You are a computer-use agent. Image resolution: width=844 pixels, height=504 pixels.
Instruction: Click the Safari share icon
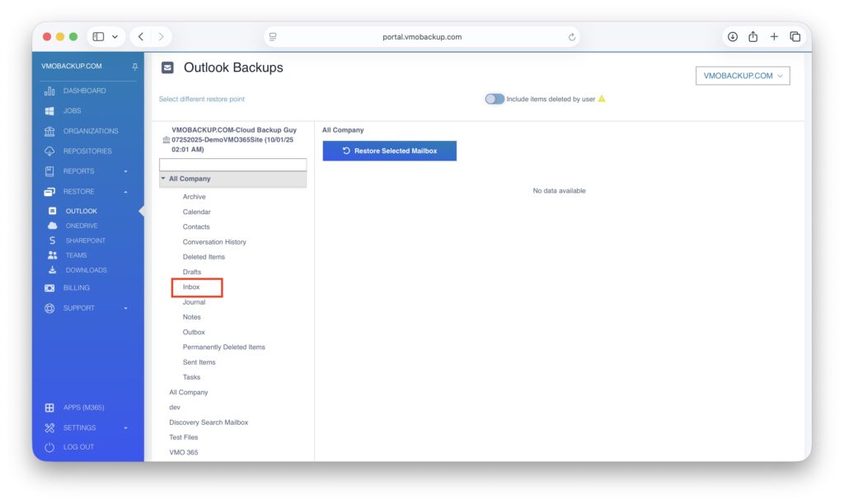point(753,37)
